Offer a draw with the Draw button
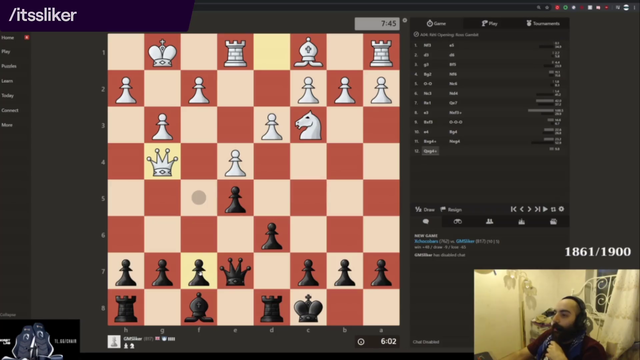Image resolution: width=640 pixels, height=360 pixels. point(425,209)
